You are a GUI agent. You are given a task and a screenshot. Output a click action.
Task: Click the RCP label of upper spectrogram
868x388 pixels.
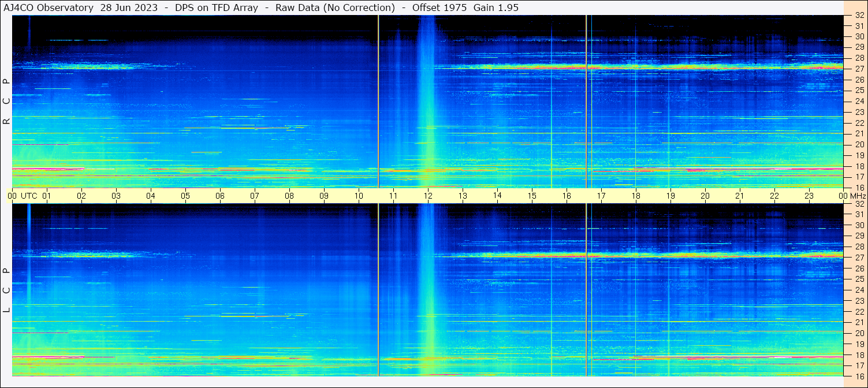(6, 101)
